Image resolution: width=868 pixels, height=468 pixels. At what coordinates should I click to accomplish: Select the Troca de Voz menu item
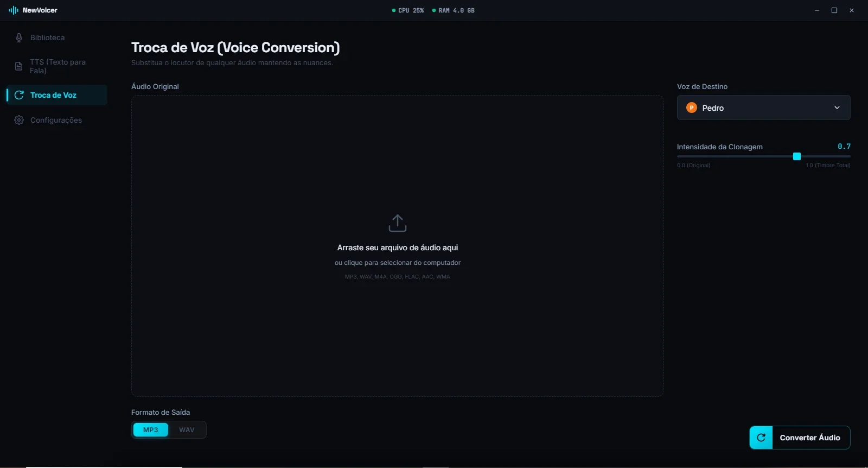coord(57,95)
